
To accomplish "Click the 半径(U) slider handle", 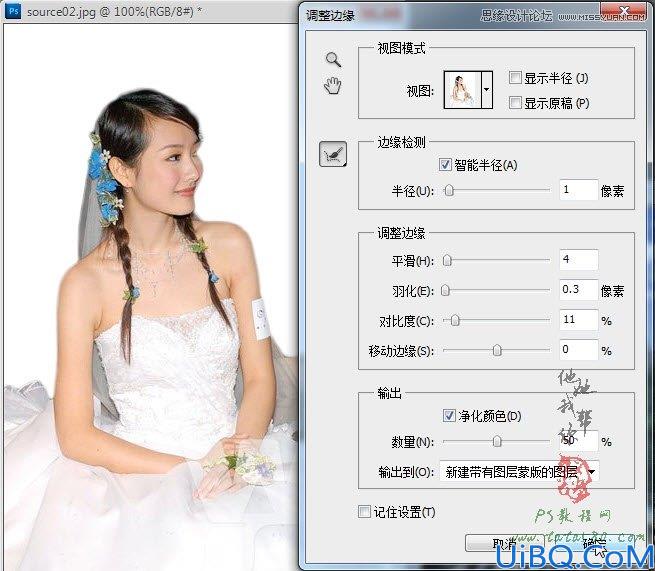I will (449, 190).
